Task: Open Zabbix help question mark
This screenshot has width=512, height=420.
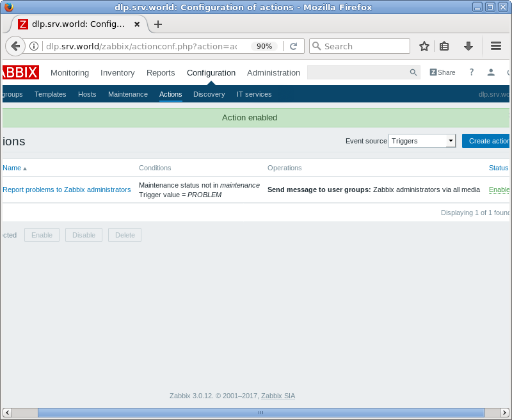Action: 471,72
